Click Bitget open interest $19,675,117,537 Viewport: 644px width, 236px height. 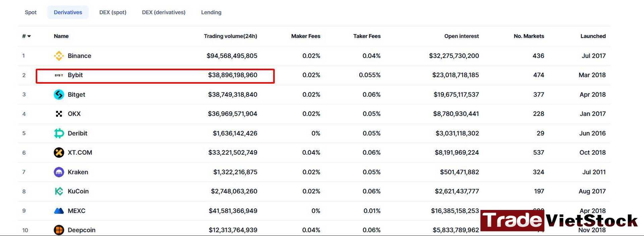[456, 94]
